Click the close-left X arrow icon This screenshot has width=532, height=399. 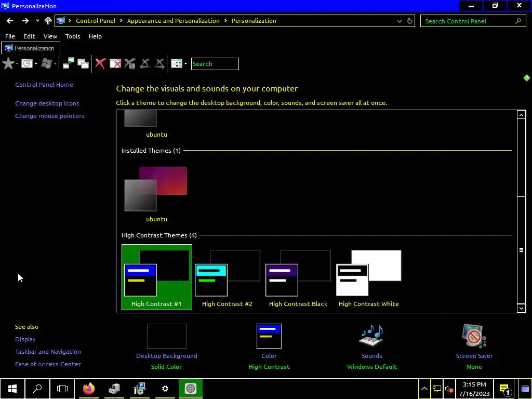pyautogui.click(x=145, y=63)
